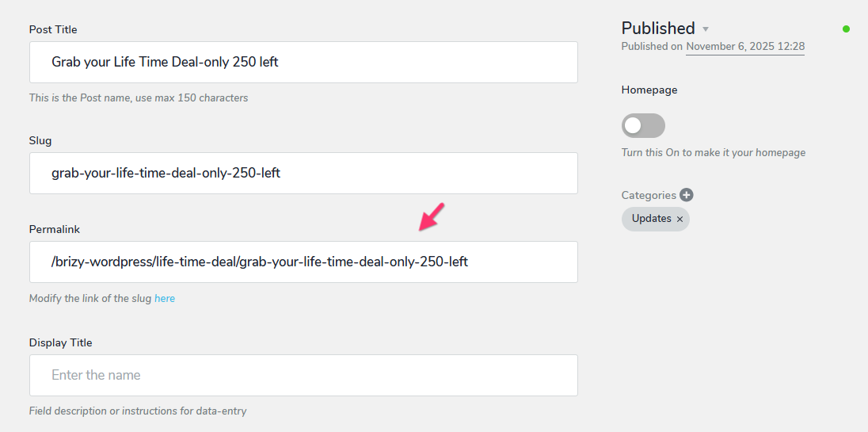Open the Published status dropdown arrow

(705, 29)
